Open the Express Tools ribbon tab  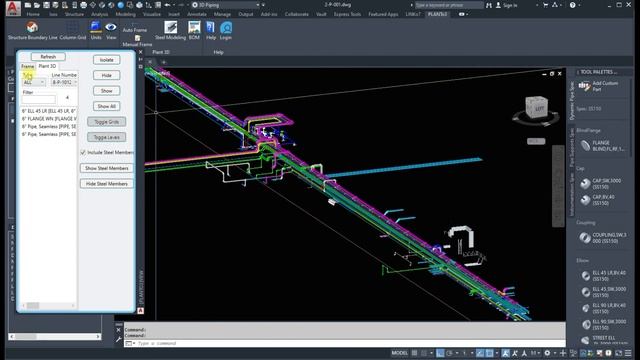(x=347, y=14)
